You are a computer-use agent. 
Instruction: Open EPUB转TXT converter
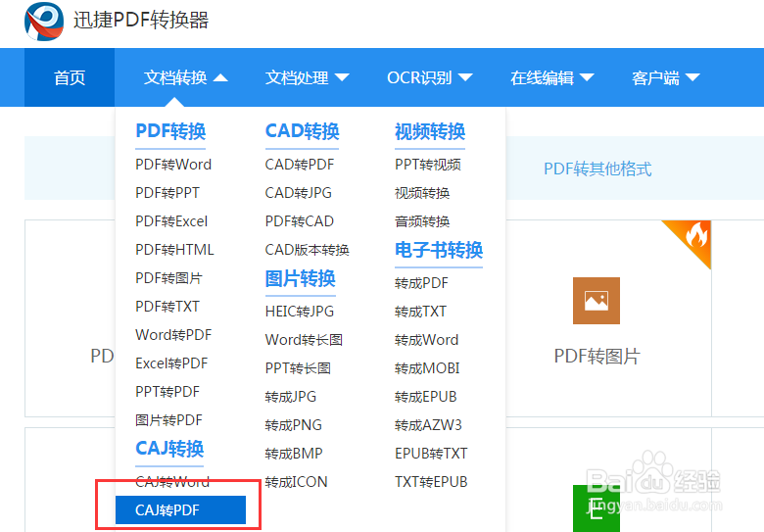(431, 453)
